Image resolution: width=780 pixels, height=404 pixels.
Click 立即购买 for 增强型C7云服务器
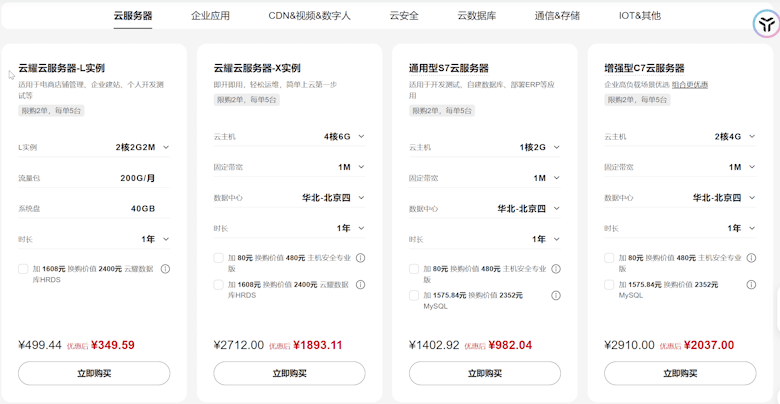tap(680, 373)
